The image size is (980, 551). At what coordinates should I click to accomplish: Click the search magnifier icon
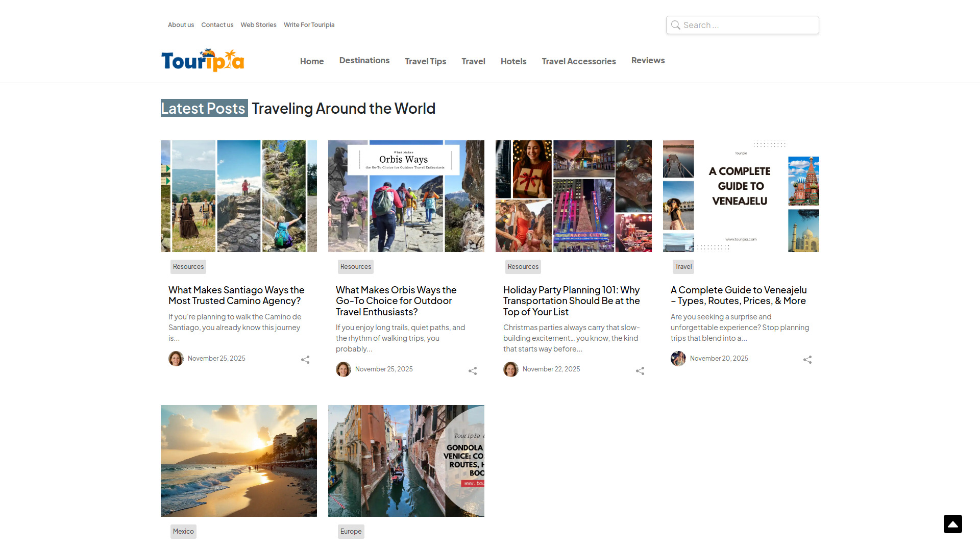[675, 24]
